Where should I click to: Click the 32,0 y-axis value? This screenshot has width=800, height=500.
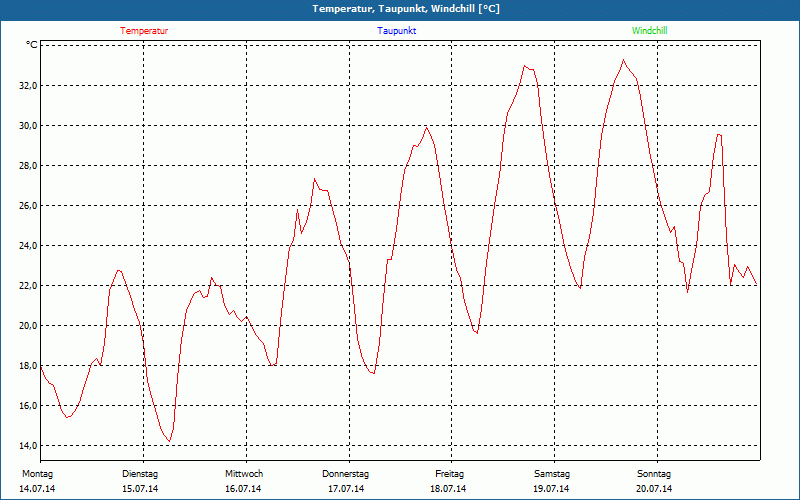point(28,86)
